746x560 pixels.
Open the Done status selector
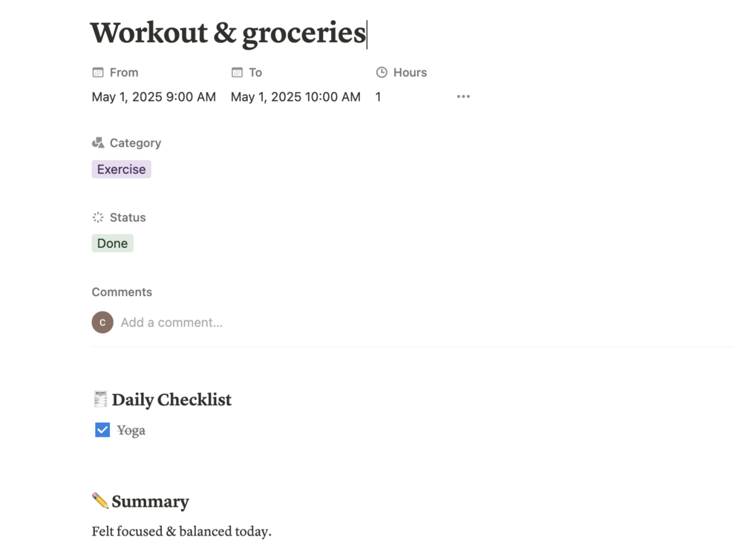pos(112,243)
